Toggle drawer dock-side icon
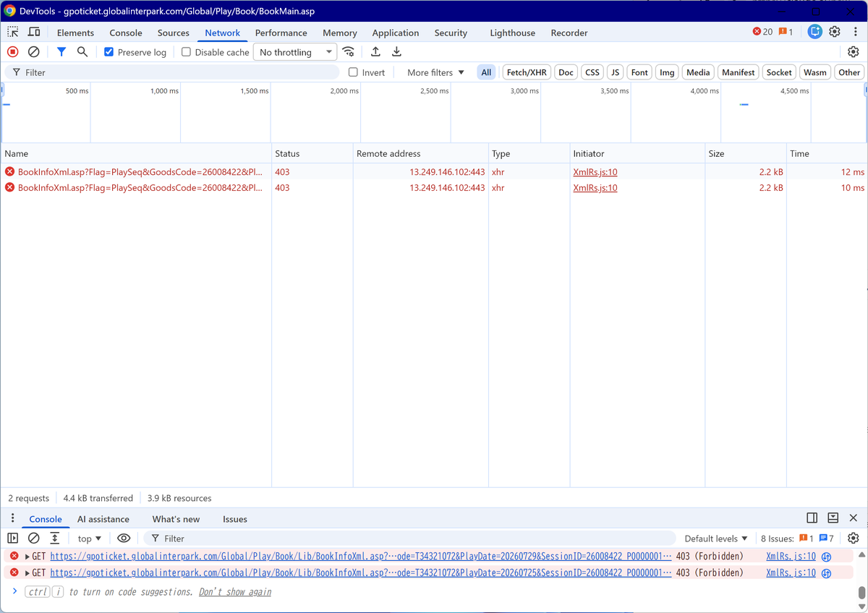Image resolution: width=868 pixels, height=613 pixels. [812, 518]
